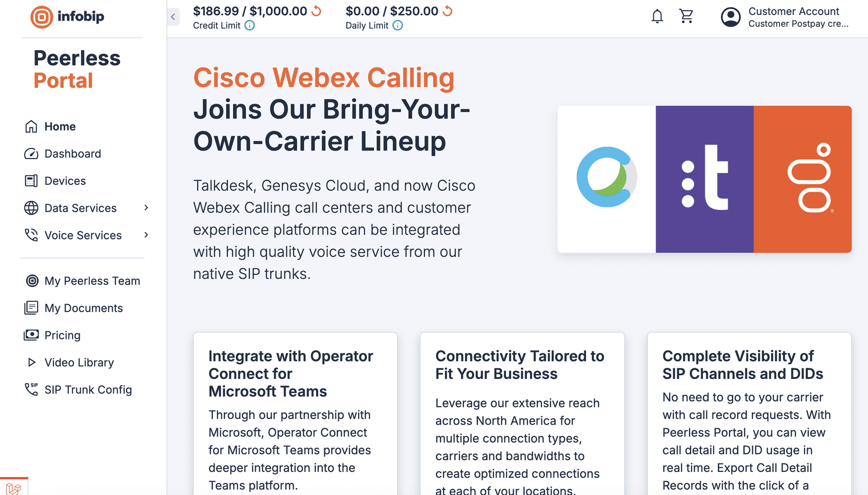
Task: Open the My Documents page
Action: coord(83,308)
